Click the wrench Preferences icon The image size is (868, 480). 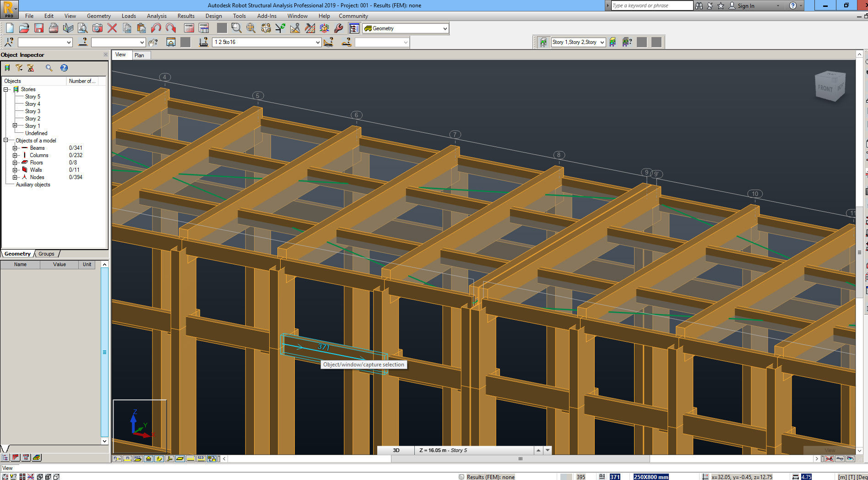coord(339,28)
